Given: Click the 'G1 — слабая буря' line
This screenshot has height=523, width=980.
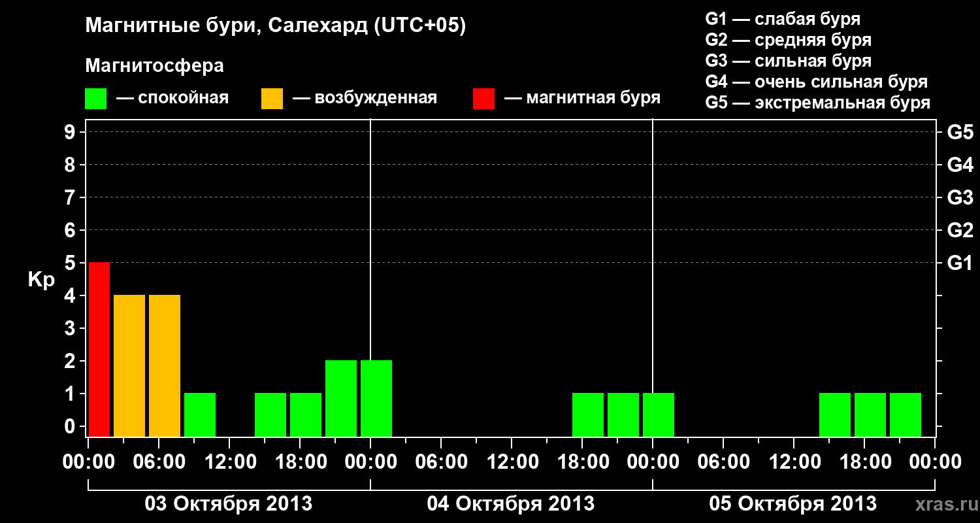Looking at the screenshot, I should pyautogui.click(x=783, y=18).
